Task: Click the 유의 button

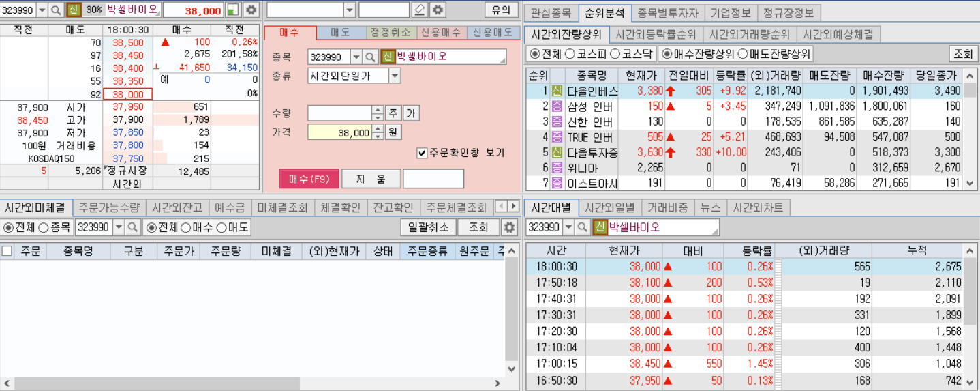Action: [x=501, y=10]
